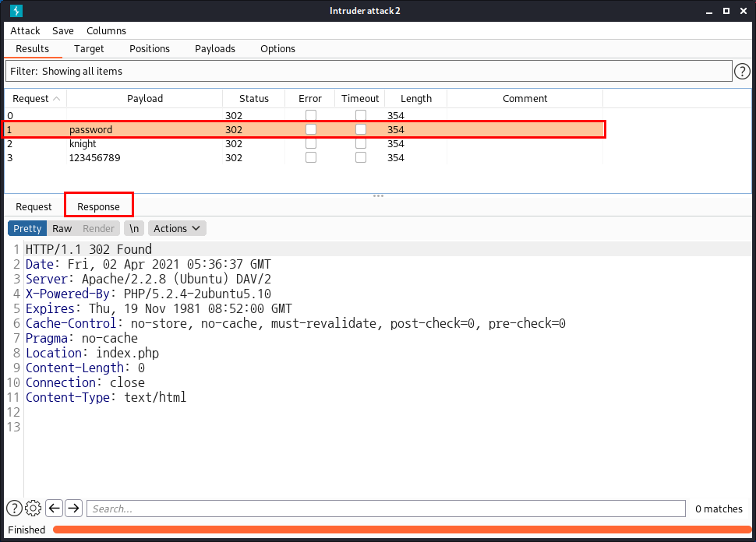Maximize the Intruder attack window
756x542 pixels.
726,11
